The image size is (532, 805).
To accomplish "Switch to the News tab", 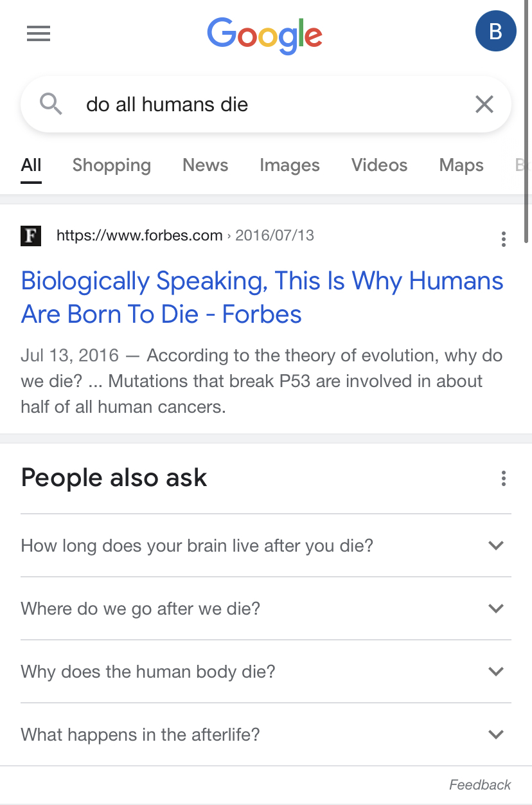I will pos(206,165).
